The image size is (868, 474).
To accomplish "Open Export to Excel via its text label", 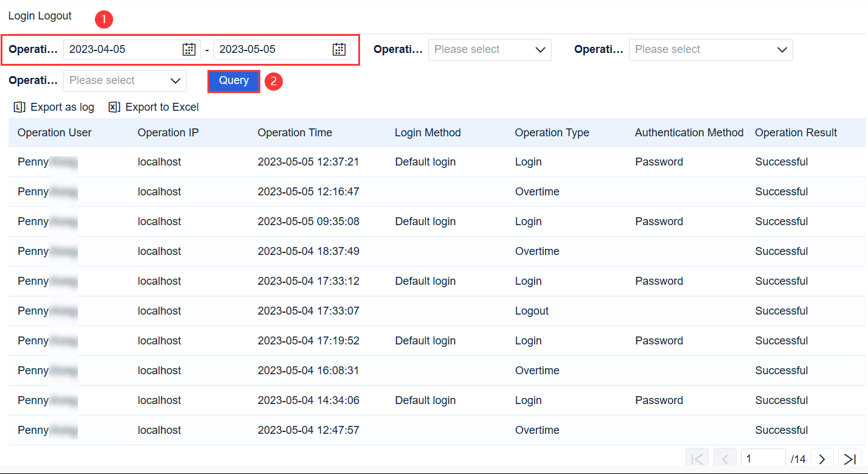I will pyautogui.click(x=161, y=106).
